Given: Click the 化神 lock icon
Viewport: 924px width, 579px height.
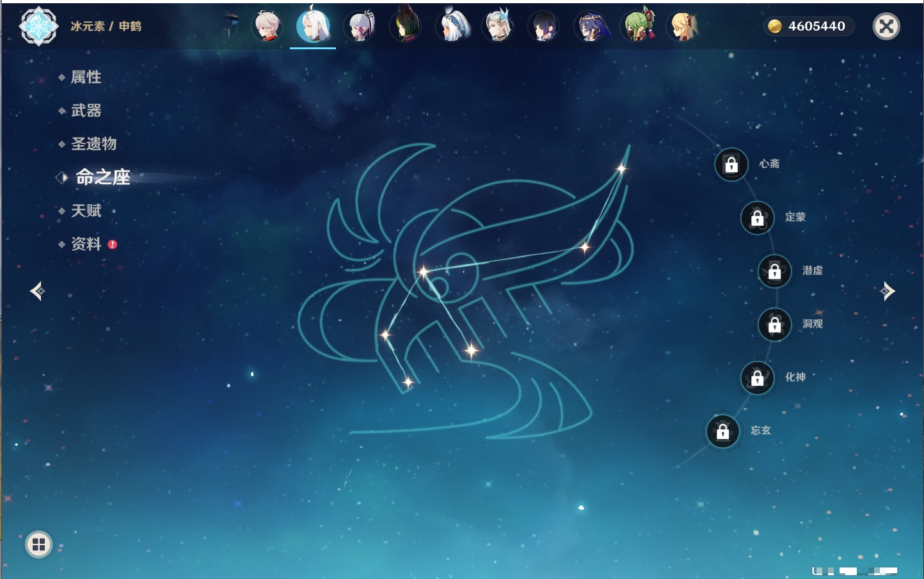Looking at the screenshot, I should pos(758,378).
